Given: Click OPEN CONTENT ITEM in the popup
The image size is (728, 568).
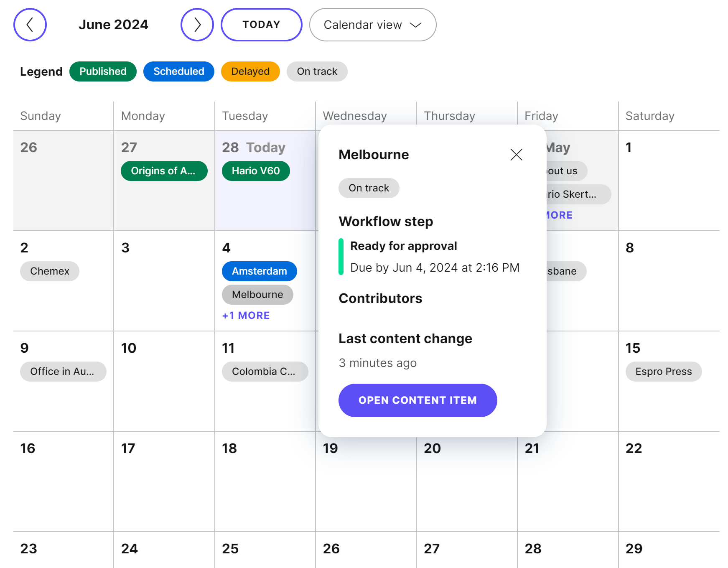Looking at the screenshot, I should click(x=417, y=400).
